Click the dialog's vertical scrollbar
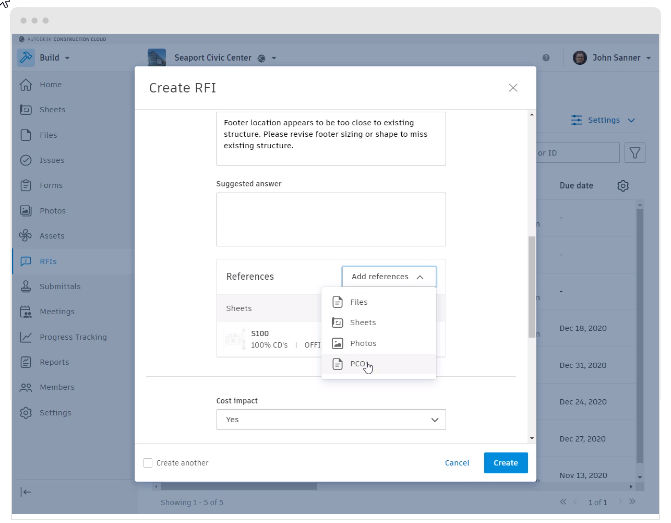Screen dimensions: 671x523 click(x=531, y=270)
